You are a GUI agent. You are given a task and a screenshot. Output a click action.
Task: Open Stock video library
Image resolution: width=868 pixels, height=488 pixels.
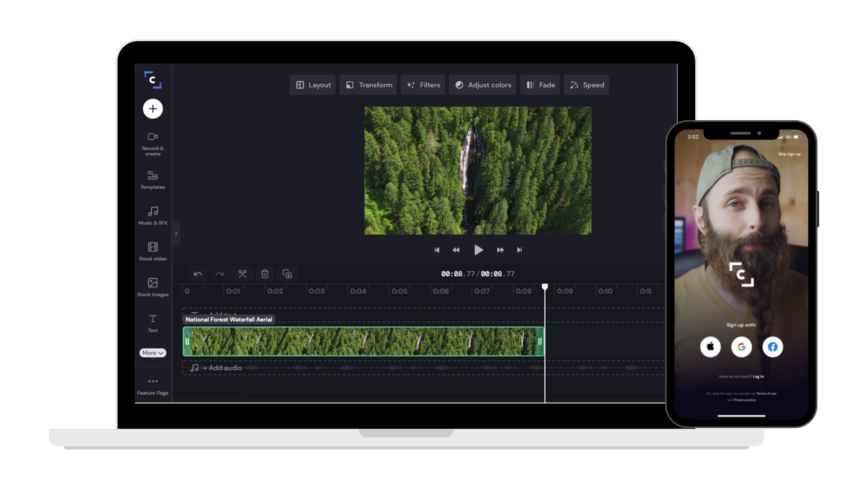(153, 251)
